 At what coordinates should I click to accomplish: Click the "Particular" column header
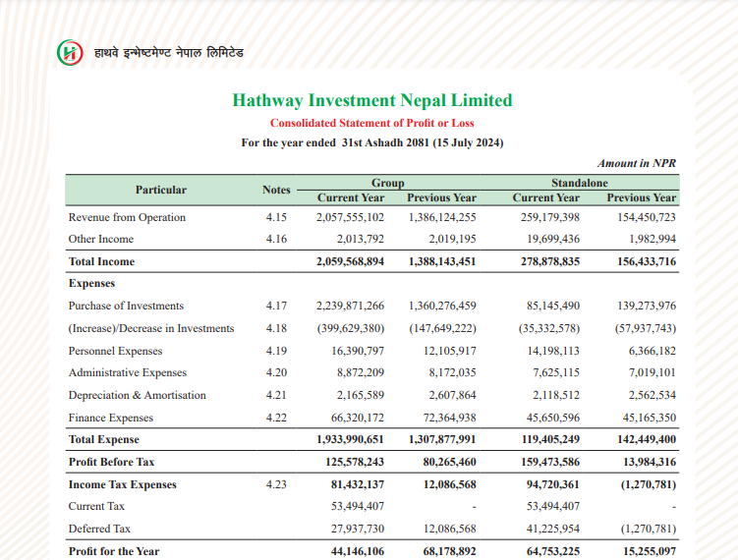pyautogui.click(x=161, y=190)
